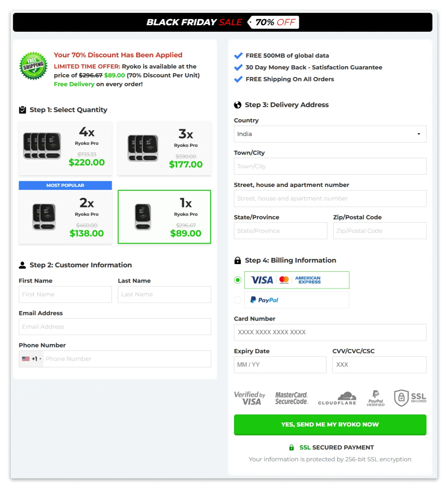This screenshot has height=489, width=448.
Task: Click the crossed-out $460.00 price
Action: [87, 225]
